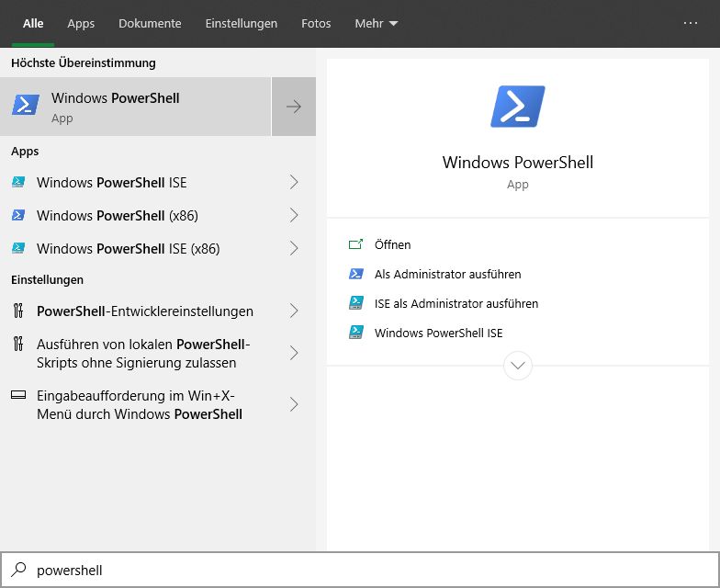Switch to the Apps filter tab
Screen dimensions: 720x588
81,24
